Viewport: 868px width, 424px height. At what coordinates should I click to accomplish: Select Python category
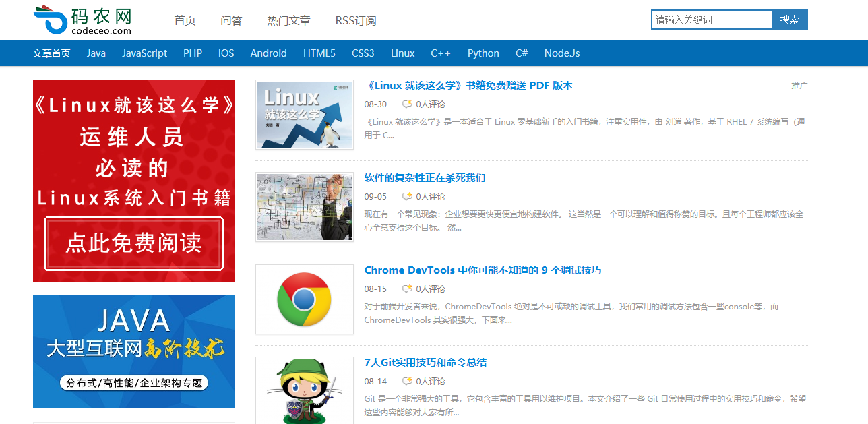click(x=483, y=53)
